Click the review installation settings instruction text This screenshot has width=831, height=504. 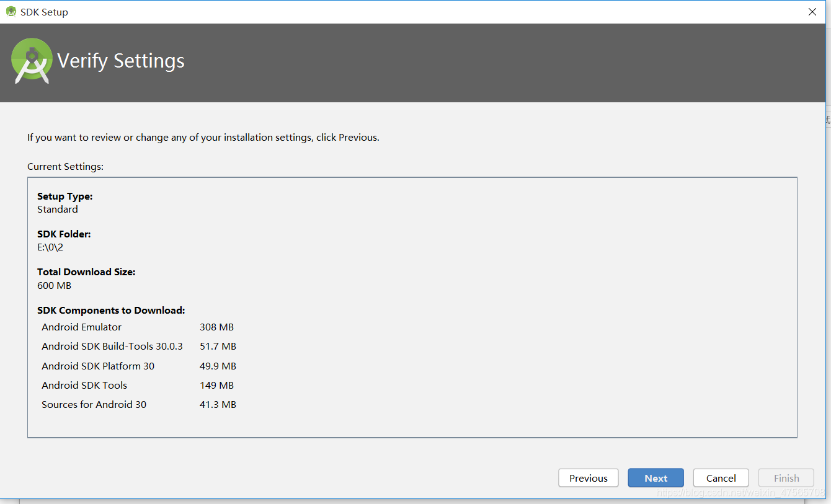(203, 137)
